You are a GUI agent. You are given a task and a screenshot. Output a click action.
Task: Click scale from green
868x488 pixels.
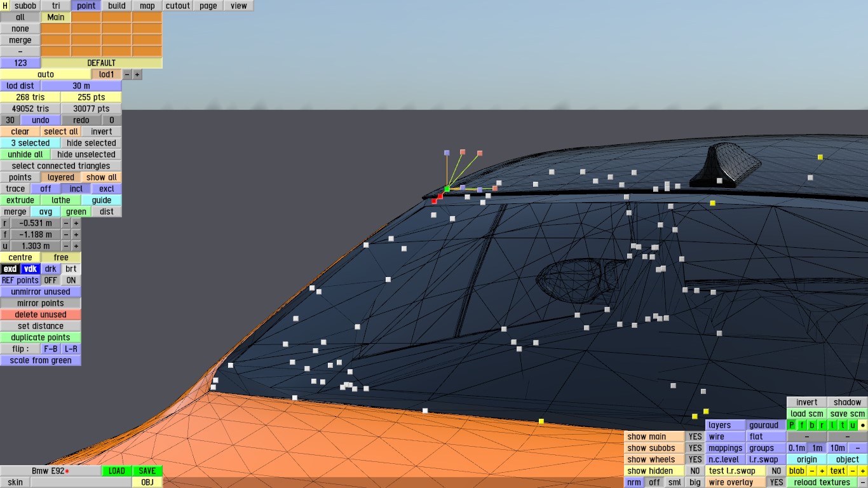[41, 360]
